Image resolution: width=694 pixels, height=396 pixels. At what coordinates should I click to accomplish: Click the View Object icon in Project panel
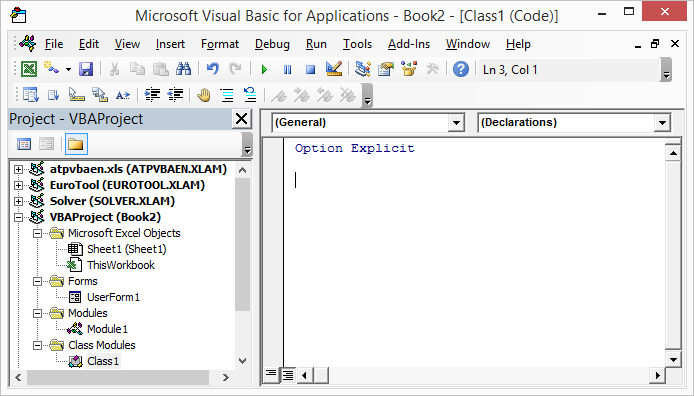coord(46,144)
